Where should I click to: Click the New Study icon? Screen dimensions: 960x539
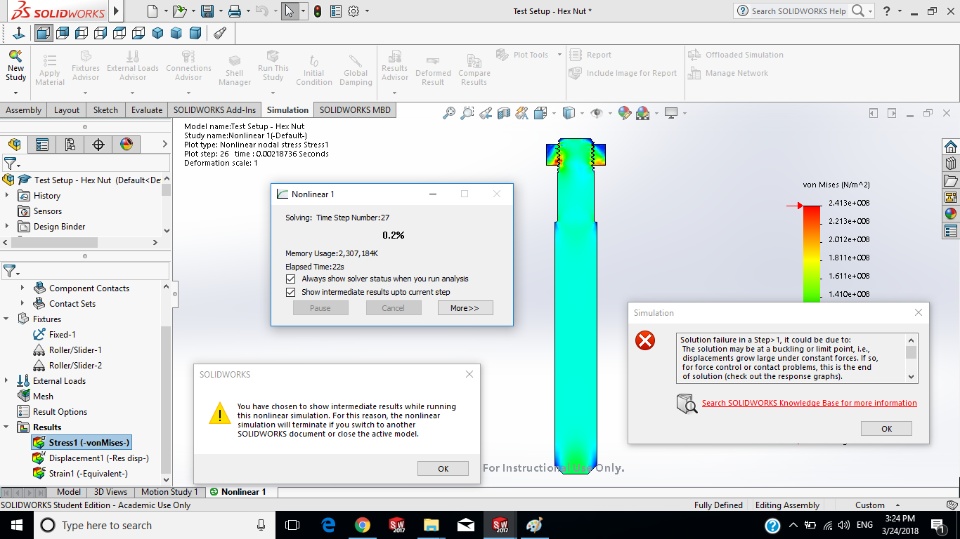[15, 56]
